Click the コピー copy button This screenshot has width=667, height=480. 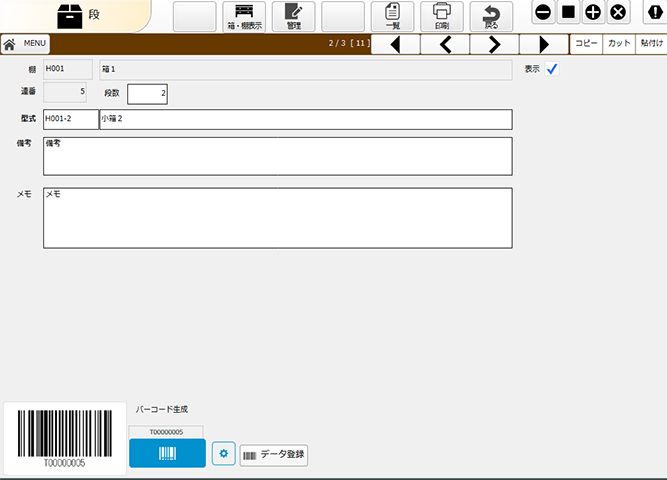tap(585, 44)
